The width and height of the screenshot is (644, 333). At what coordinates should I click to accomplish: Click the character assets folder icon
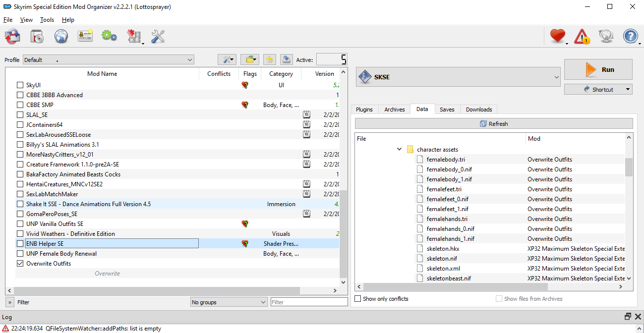(x=410, y=149)
